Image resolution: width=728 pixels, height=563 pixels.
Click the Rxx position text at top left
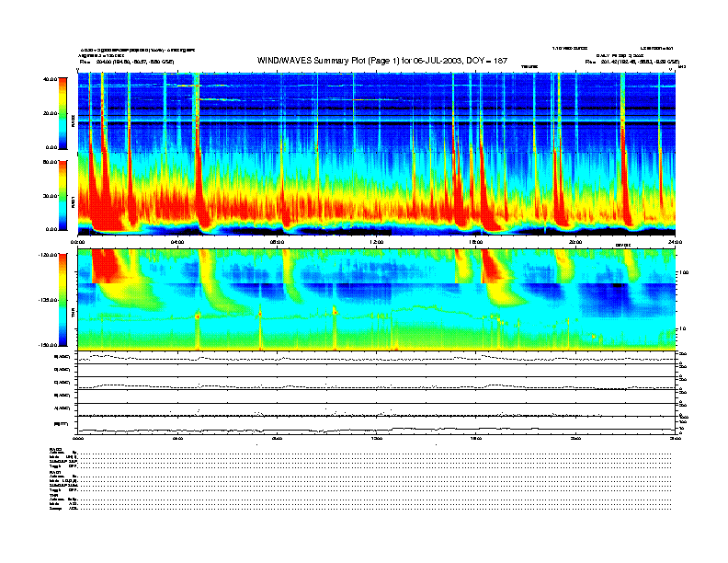tap(127, 62)
